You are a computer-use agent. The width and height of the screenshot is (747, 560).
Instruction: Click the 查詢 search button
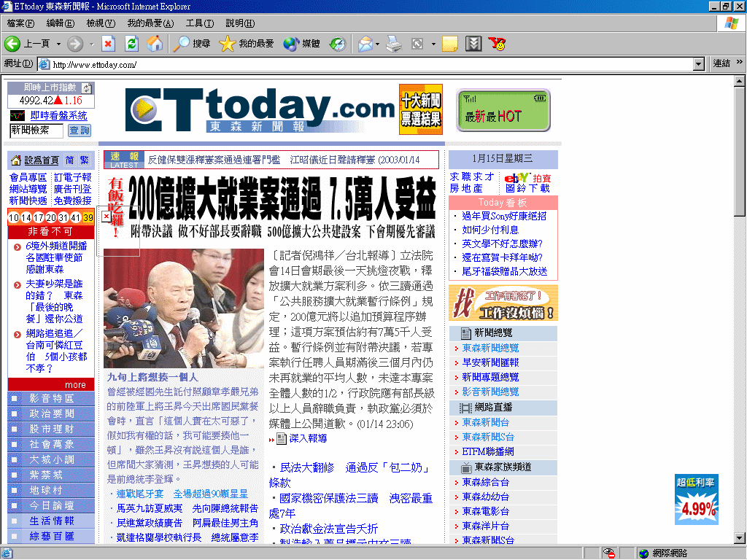pos(80,131)
